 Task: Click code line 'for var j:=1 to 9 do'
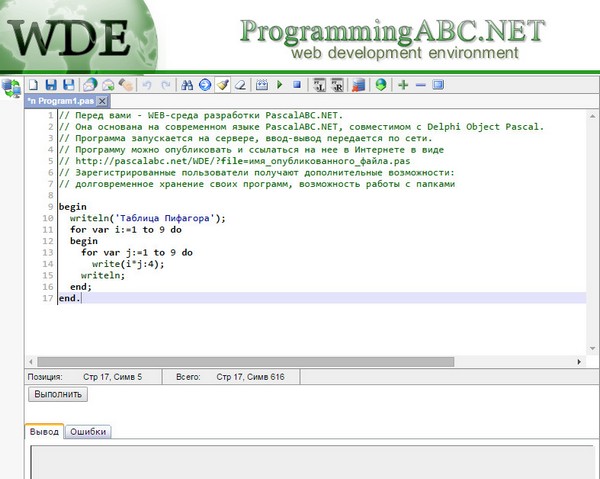tap(137, 253)
